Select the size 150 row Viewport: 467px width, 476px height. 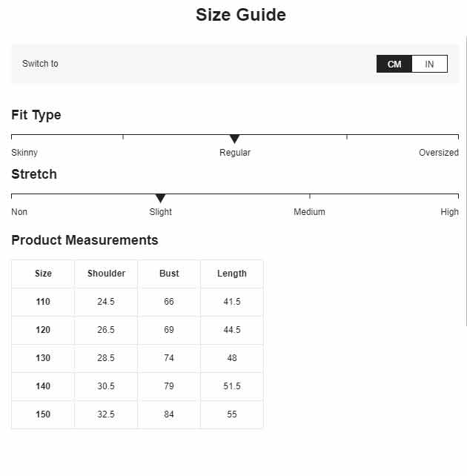(x=137, y=414)
